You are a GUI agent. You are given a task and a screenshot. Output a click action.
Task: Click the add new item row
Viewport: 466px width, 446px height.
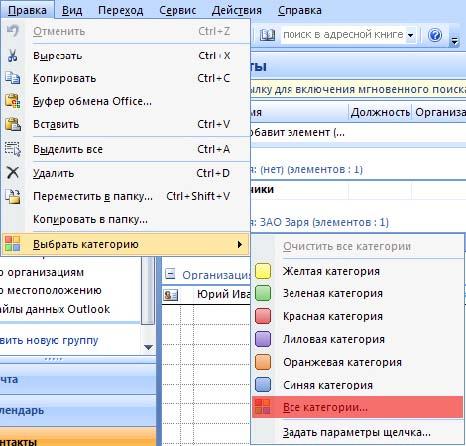358,132
